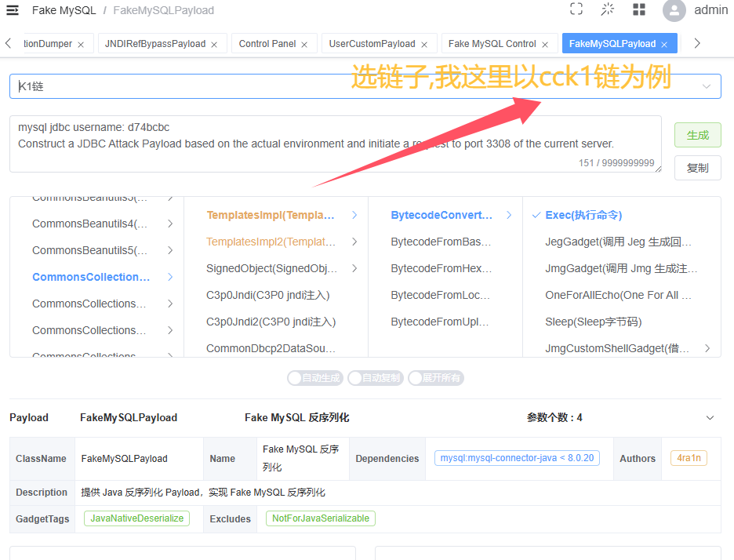Viewport: 734px width, 560px height.
Task: Click the admin username label
Action: pos(710,10)
